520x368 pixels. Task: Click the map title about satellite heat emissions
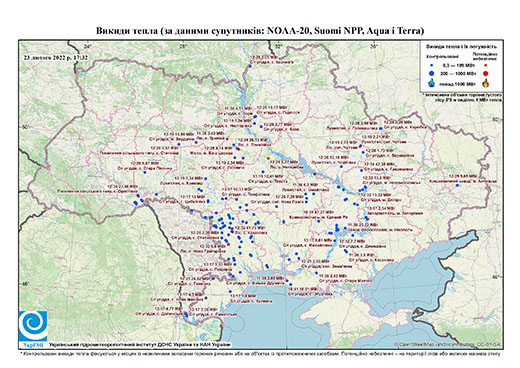tap(260, 31)
